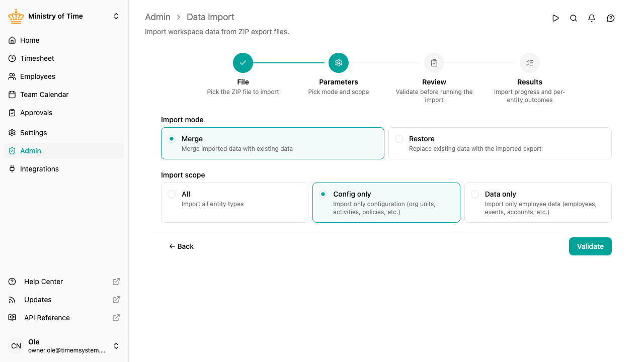This screenshot has width=644, height=362.
Task: Click the Parameters step gear circle
Action: pyautogui.click(x=339, y=63)
